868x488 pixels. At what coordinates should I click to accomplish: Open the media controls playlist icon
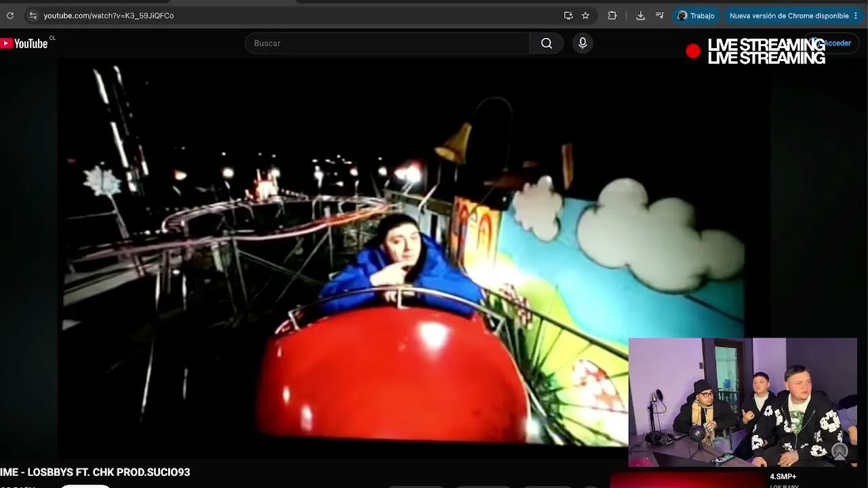(659, 16)
